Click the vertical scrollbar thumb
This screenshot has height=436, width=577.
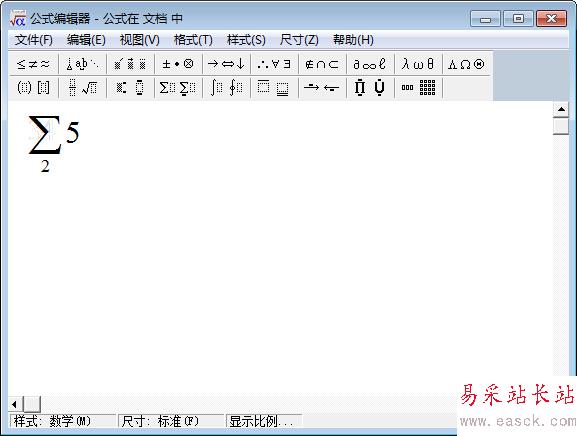(x=561, y=126)
